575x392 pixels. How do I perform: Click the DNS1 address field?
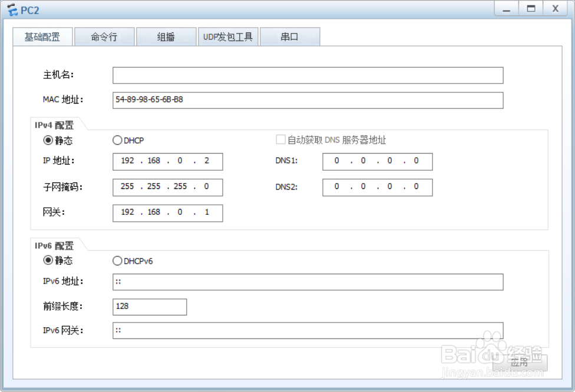(377, 161)
